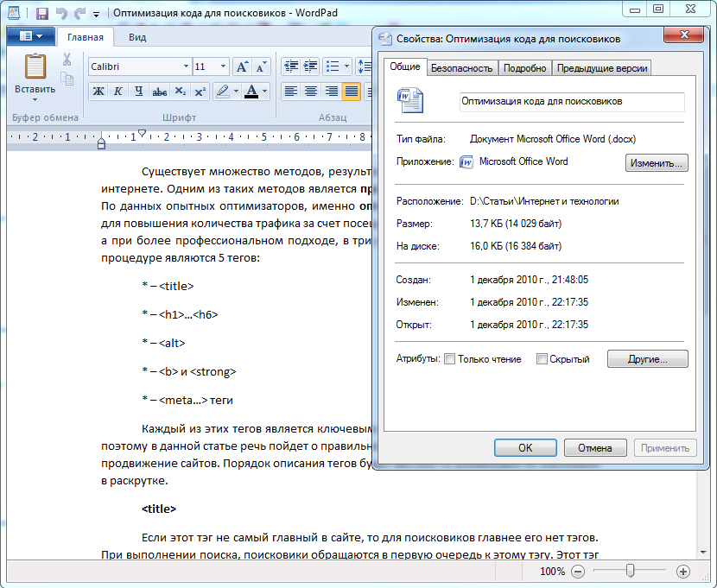Click the Bold (Ж) formatting button
Image resolution: width=717 pixels, height=588 pixels.
(98, 92)
